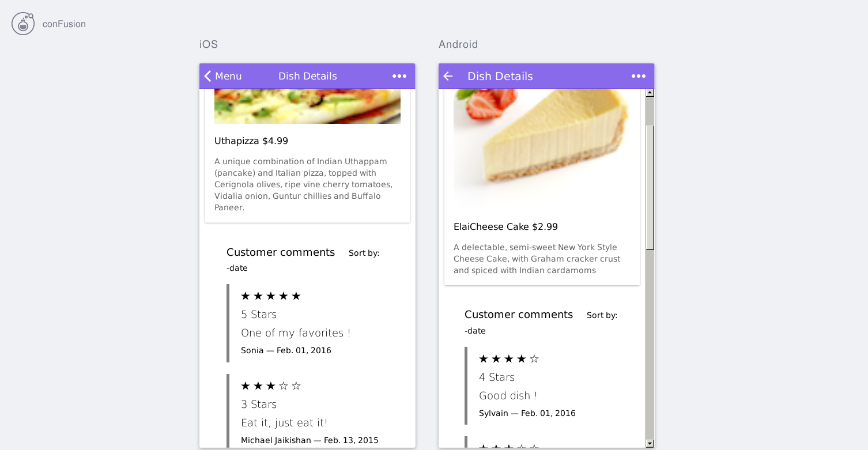This screenshot has height=450, width=868.
Task: Click the four-star rating on Sylvain's comment
Action: click(509, 359)
